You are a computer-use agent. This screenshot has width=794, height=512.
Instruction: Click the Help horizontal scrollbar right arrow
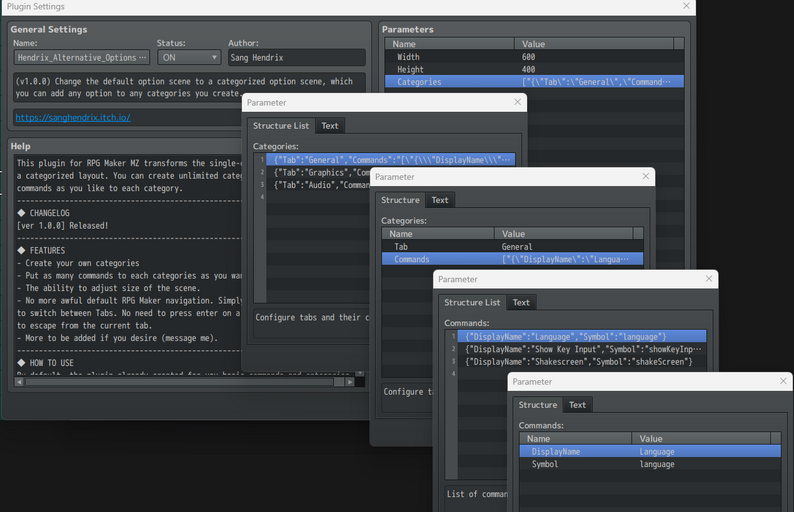tap(349, 382)
